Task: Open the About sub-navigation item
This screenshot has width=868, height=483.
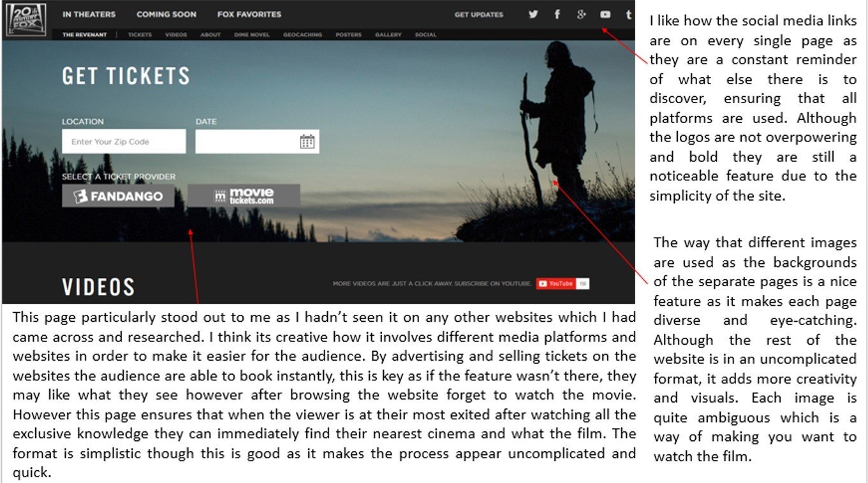Action: [x=210, y=35]
